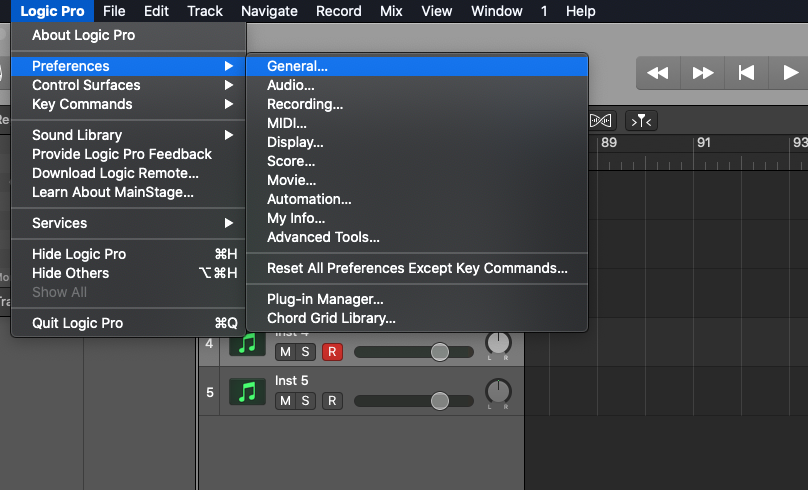Select Score... preferences
Image resolution: width=808 pixels, height=490 pixels.
pyautogui.click(x=417, y=161)
